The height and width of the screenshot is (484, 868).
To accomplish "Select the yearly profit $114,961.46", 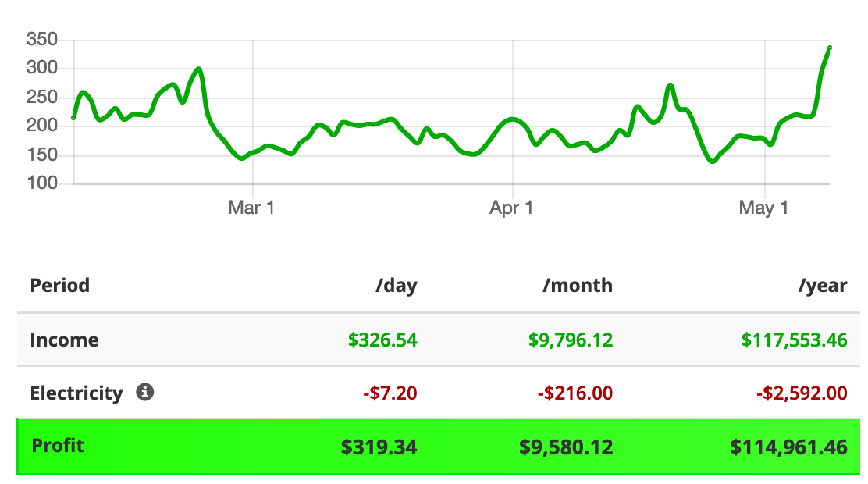I will tap(789, 447).
